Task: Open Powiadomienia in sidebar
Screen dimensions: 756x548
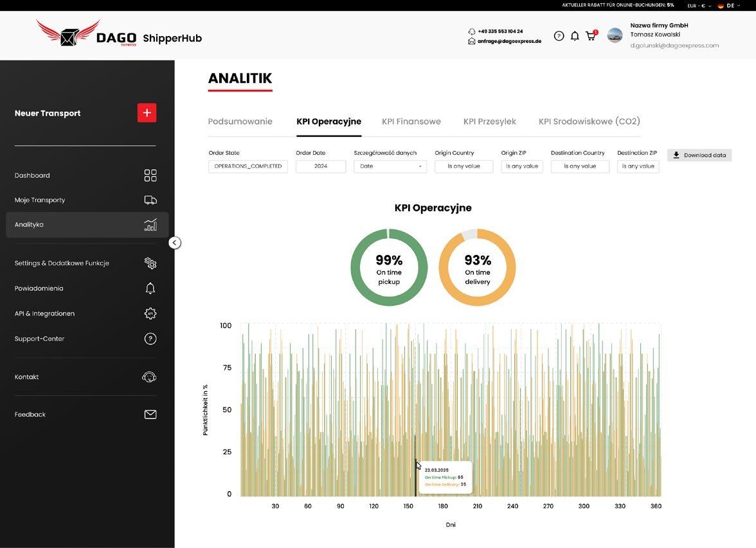Action: click(39, 288)
